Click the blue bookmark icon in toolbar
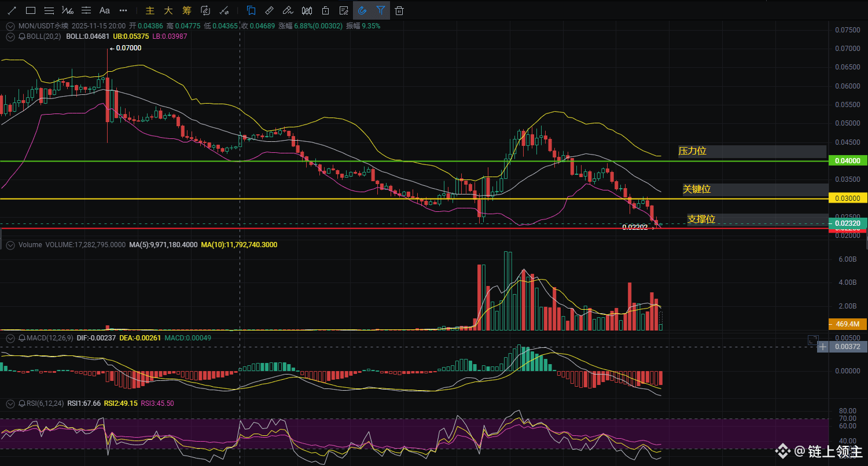This screenshot has width=868, height=466. 251,10
